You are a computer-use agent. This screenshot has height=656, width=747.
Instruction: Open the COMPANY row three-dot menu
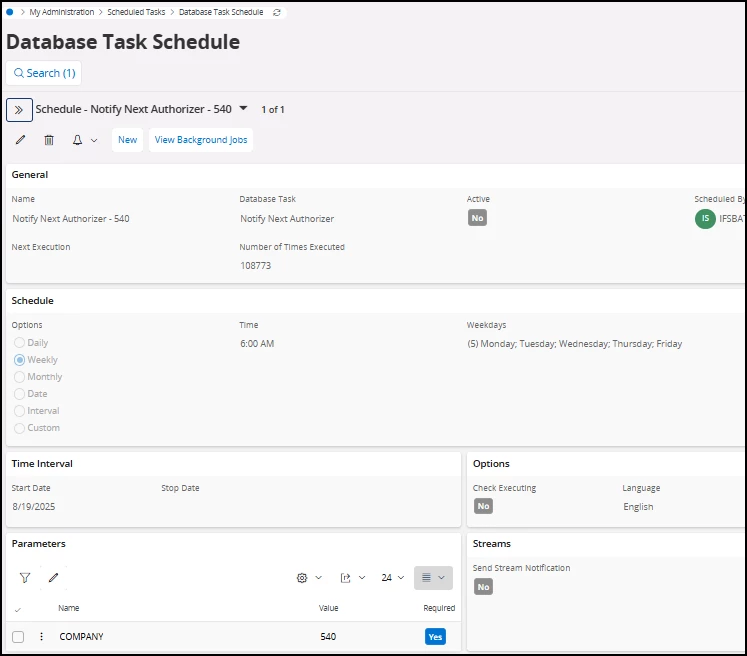(41, 636)
